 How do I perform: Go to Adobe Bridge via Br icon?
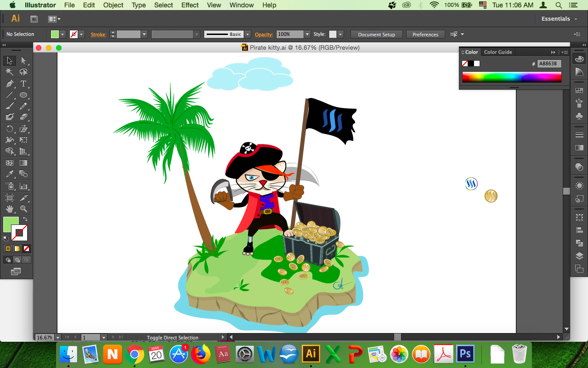click(x=34, y=19)
